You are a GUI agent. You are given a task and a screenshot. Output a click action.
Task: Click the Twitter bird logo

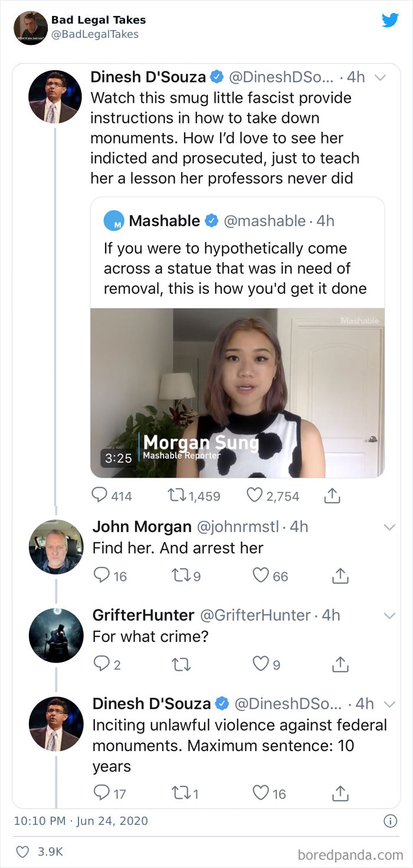(x=391, y=19)
